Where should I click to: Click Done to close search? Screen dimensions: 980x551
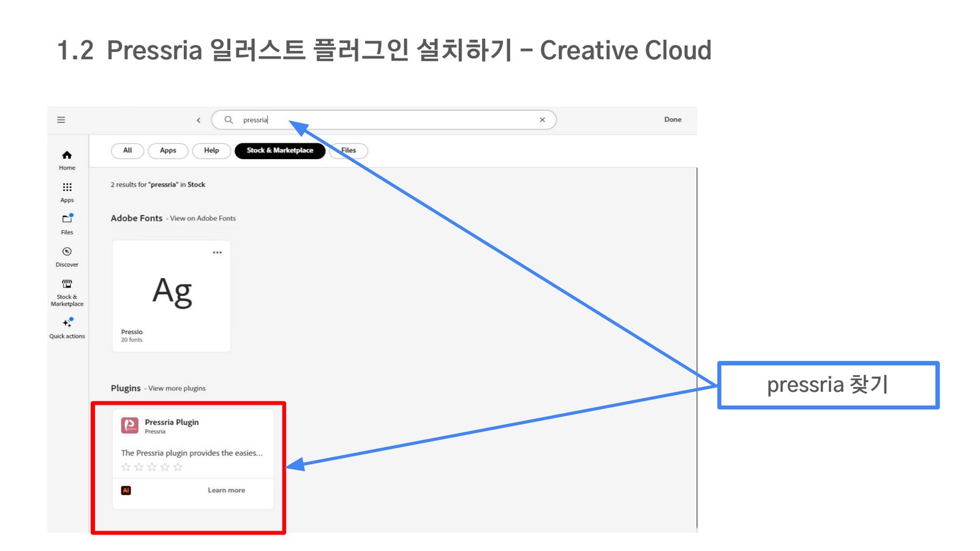pyautogui.click(x=673, y=119)
